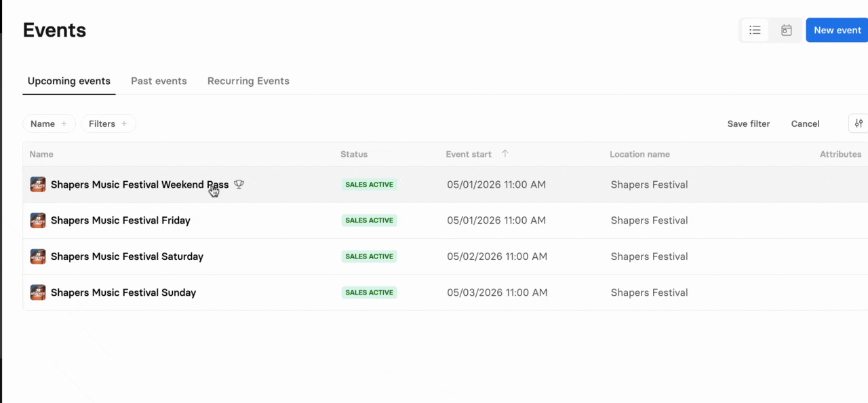Screen dimensions: 868x403
Task: Click the Event start sort arrow
Action: pyautogui.click(x=505, y=154)
